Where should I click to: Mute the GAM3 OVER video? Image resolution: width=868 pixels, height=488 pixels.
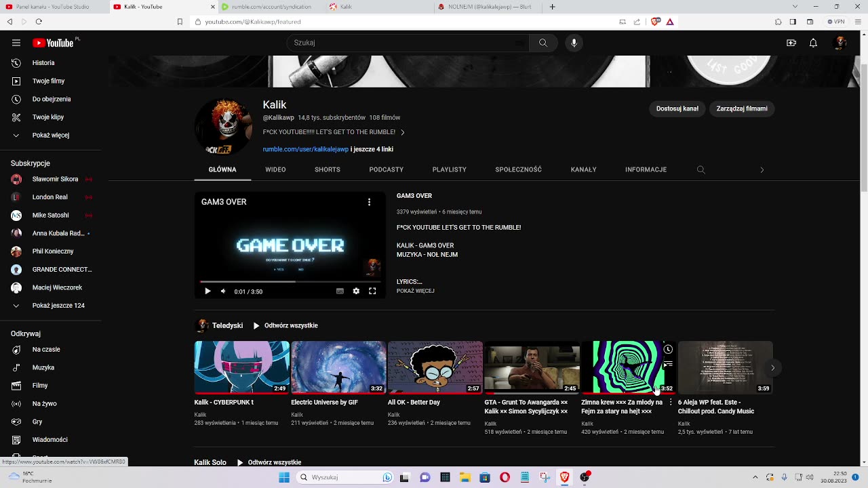(x=223, y=291)
